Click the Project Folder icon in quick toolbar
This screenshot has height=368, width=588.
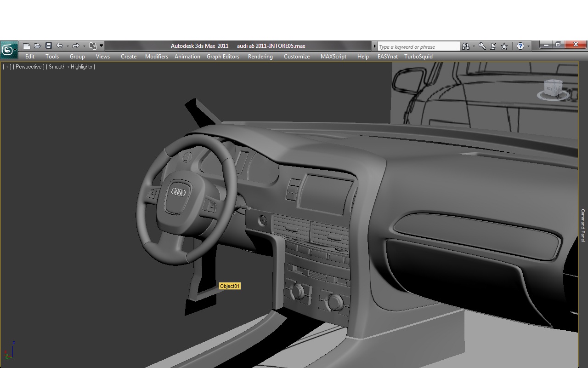click(92, 46)
